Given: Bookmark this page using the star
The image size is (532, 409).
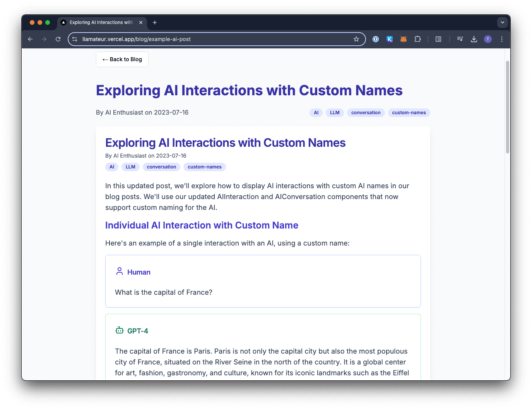Looking at the screenshot, I should click(356, 39).
